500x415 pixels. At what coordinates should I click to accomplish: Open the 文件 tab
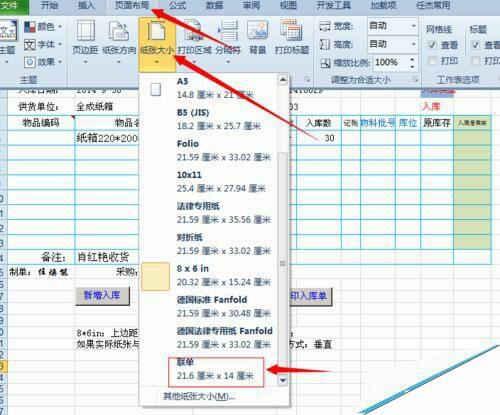pyautogui.click(x=10, y=5)
